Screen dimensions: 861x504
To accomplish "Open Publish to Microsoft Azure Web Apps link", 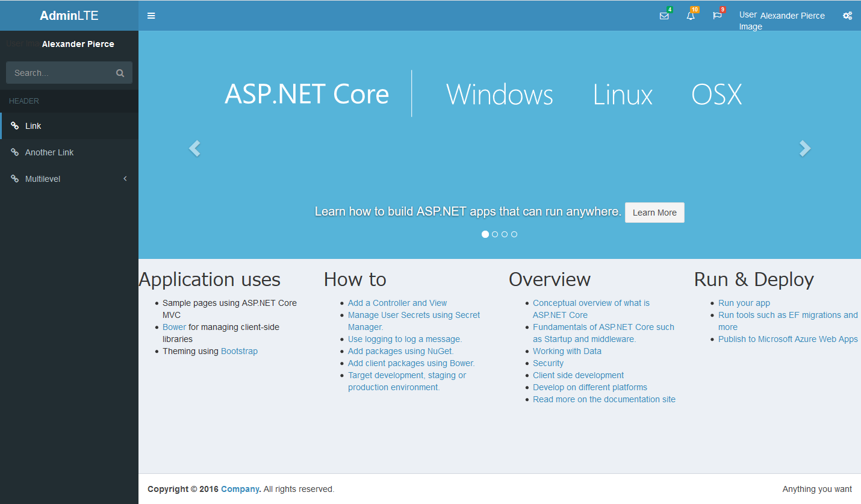I will [788, 339].
